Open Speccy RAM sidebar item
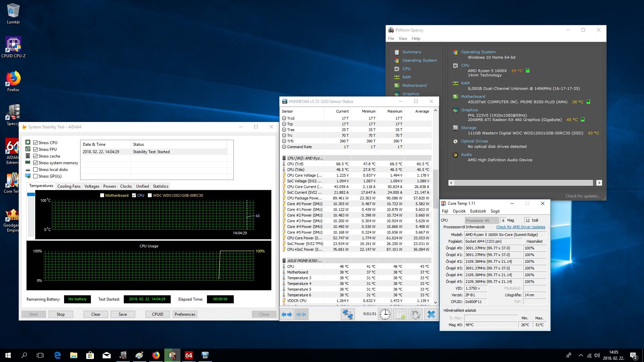This screenshot has height=362, width=644. click(406, 77)
